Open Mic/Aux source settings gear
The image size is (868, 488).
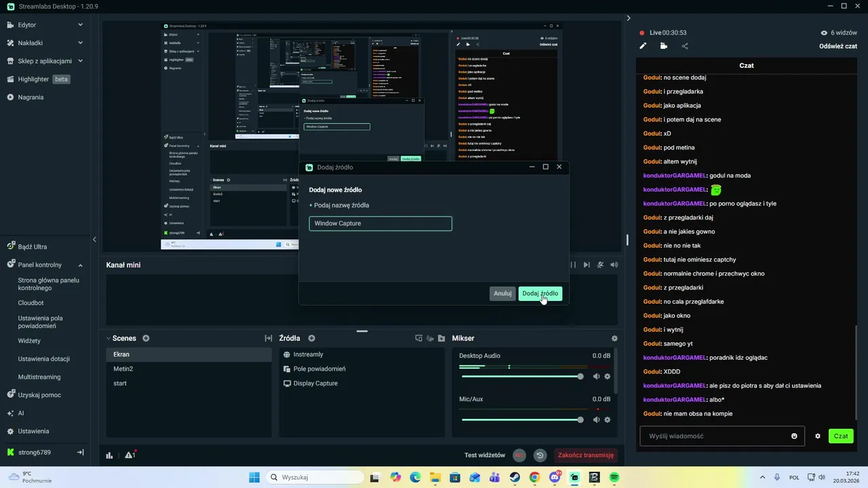[608, 420]
